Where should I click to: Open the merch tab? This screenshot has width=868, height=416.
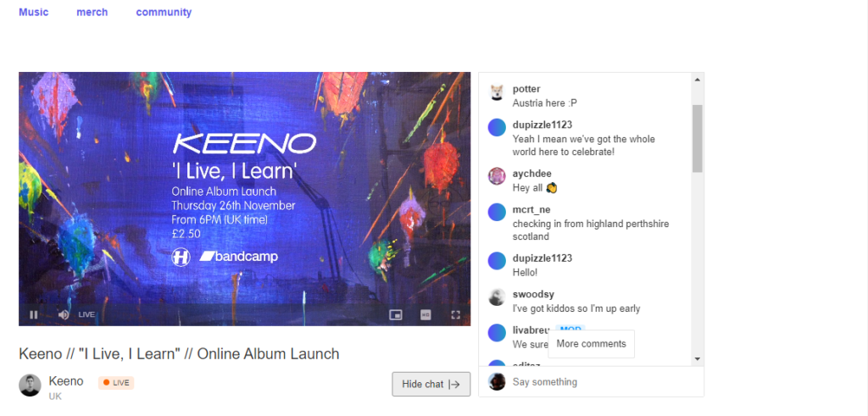tap(92, 12)
